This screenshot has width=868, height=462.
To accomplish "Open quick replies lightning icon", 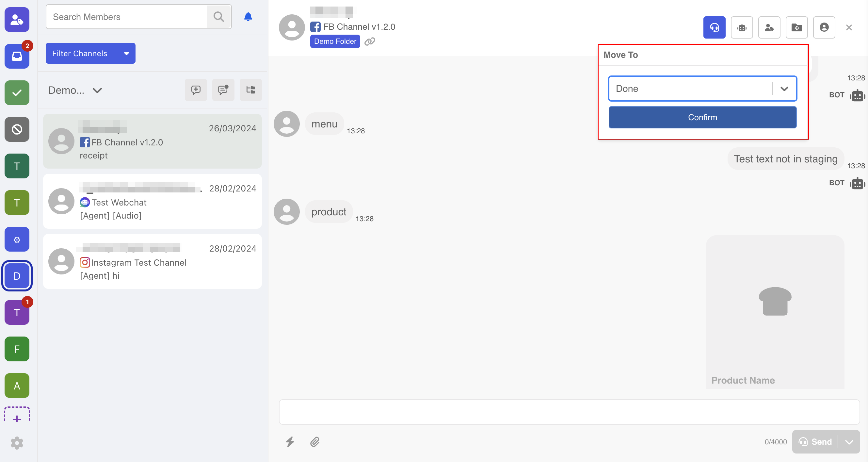I will pos(290,441).
